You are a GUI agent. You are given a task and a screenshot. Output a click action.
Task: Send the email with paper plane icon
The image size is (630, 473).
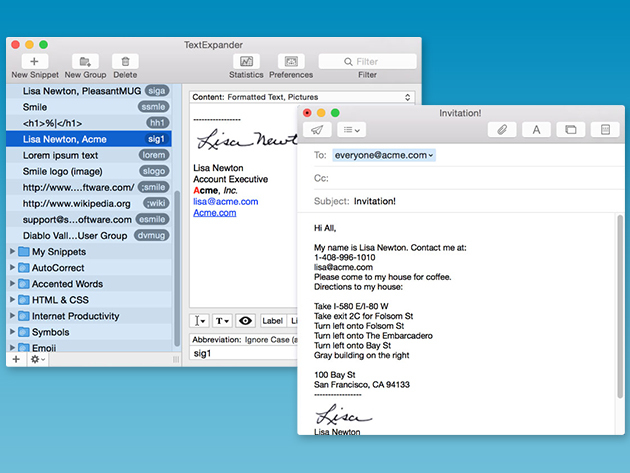tap(317, 130)
